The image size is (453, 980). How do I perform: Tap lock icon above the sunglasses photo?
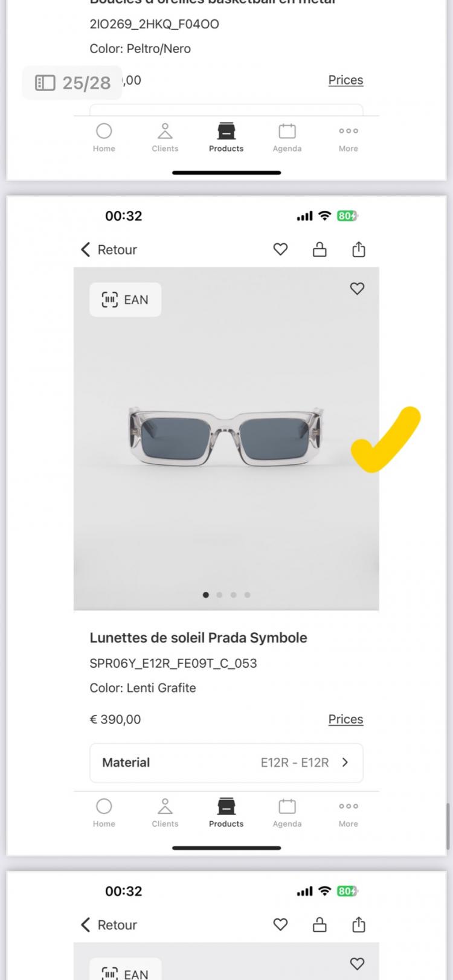[320, 249]
